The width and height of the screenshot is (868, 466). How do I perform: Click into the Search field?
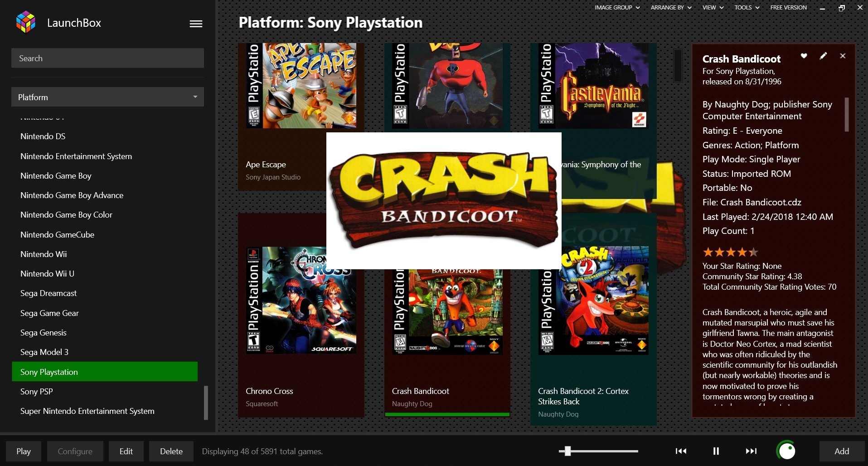click(107, 58)
